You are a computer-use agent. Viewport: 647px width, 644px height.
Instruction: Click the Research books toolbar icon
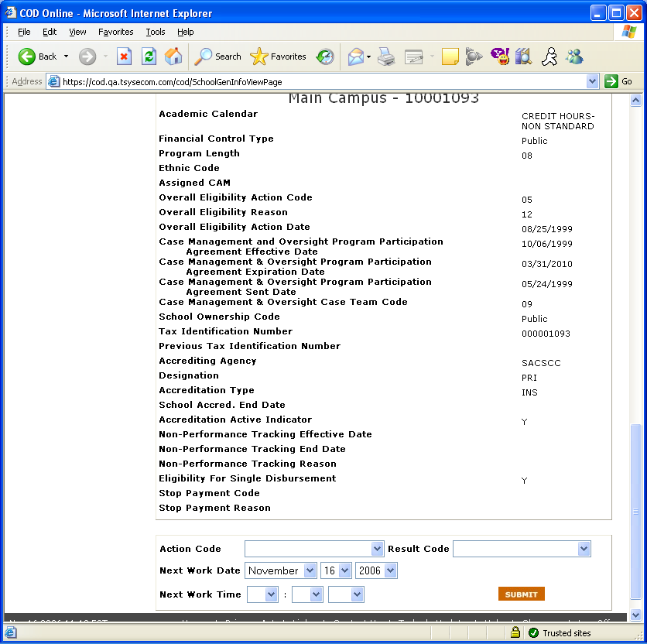point(524,57)
